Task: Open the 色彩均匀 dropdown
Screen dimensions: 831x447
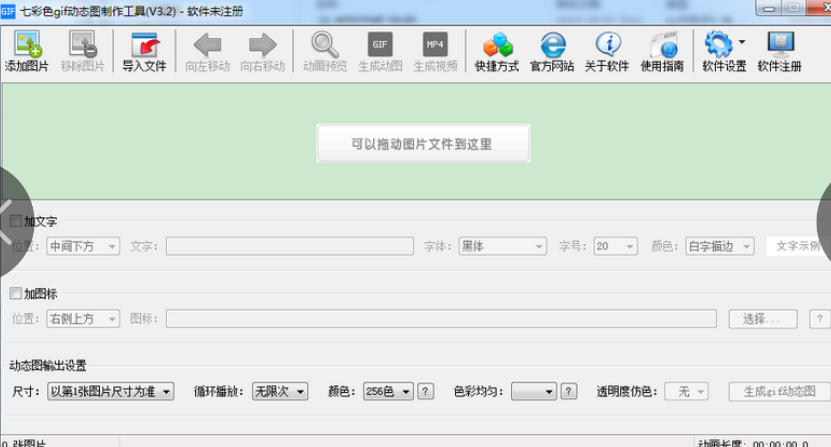Action: pos(534,391)
